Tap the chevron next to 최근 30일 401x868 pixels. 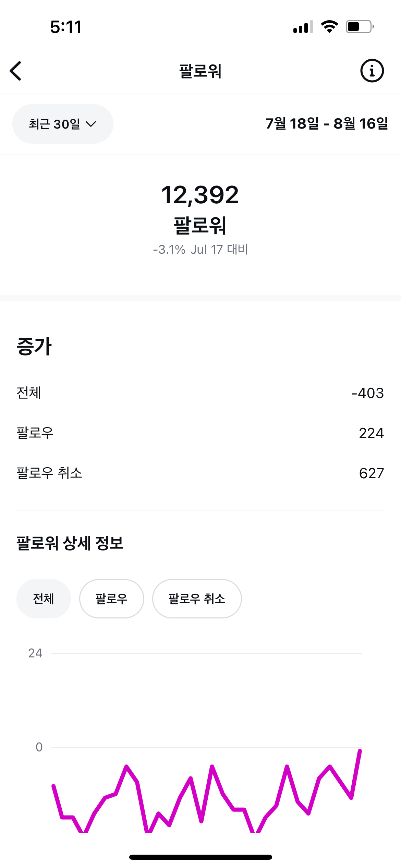pos(91,124)
